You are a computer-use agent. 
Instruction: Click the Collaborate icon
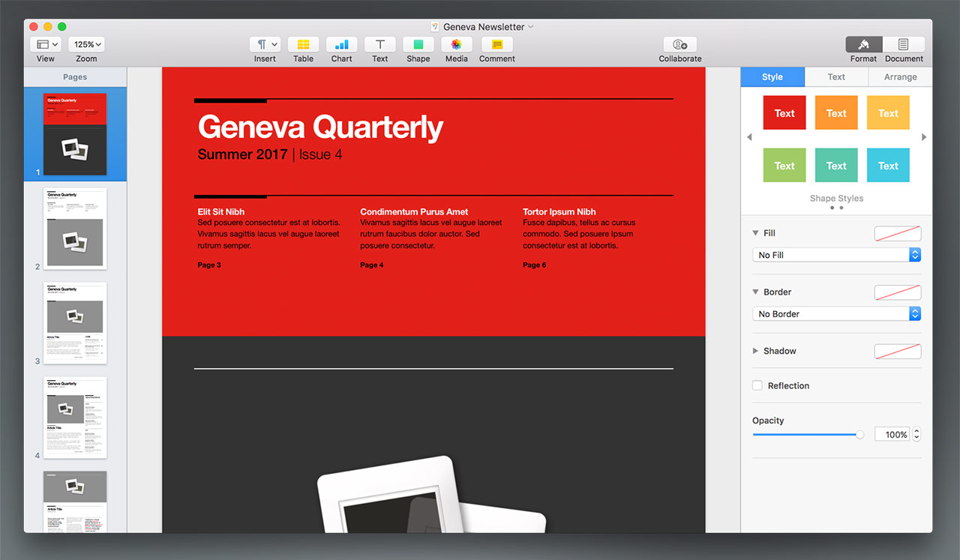click(679, 45)
